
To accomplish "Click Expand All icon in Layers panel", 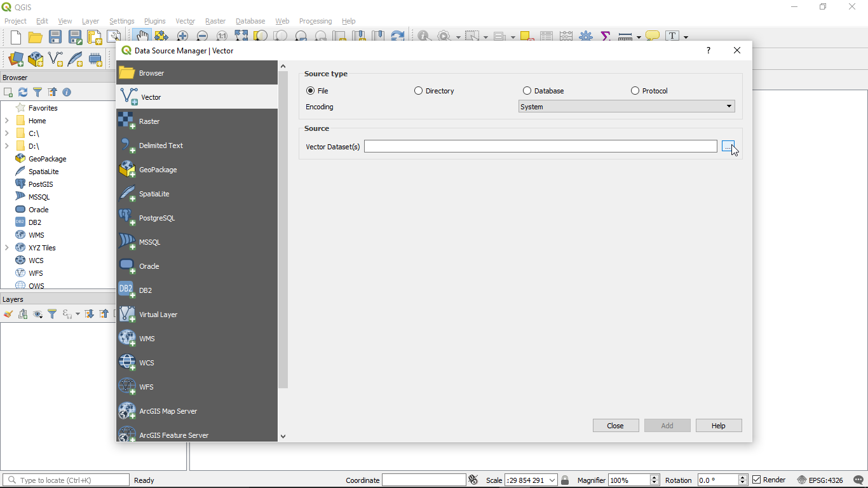I will [x=89, y=314].
